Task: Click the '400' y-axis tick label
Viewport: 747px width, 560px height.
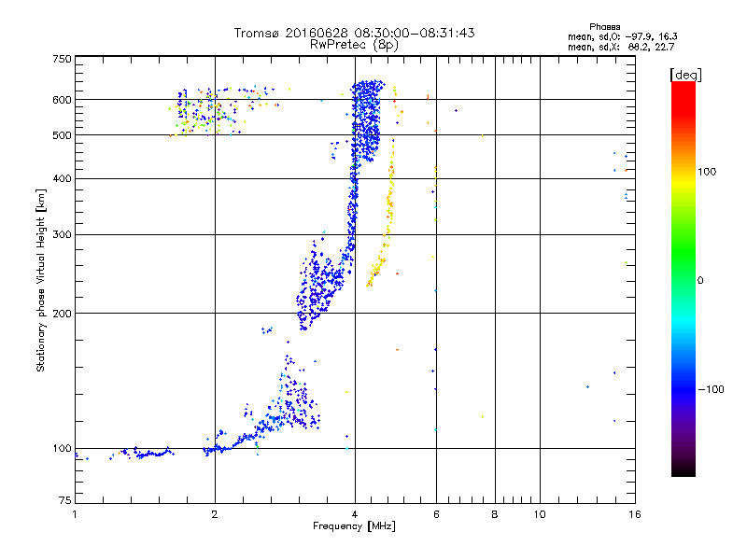Action: (63, 179)
